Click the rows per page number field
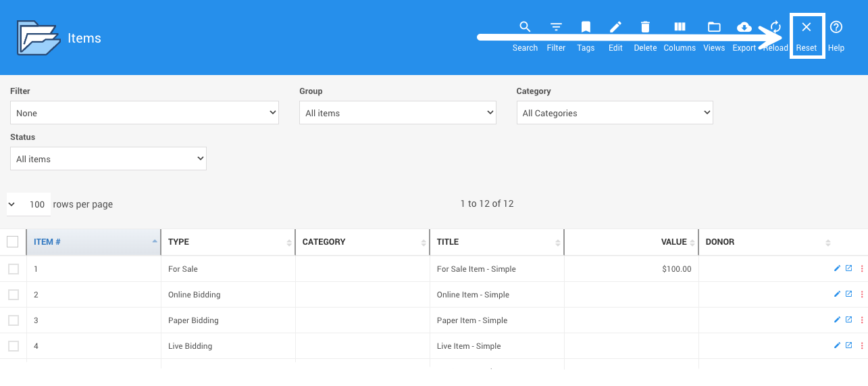868x386 pixels. click(37, 204)
